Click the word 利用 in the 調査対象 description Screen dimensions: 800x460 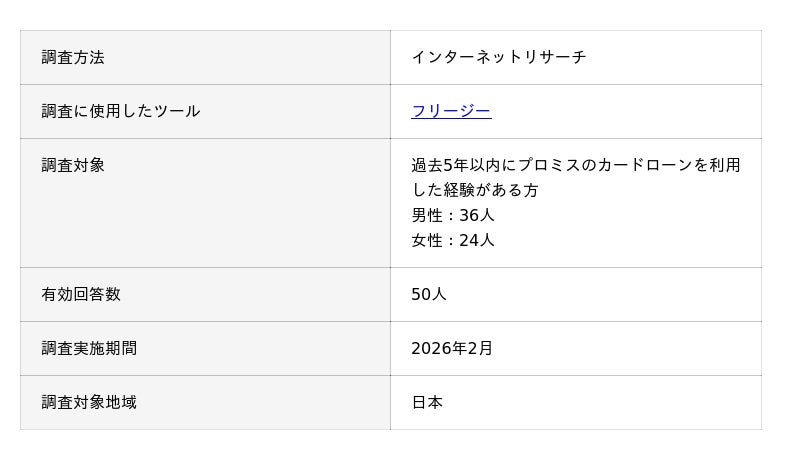(725, 165)
